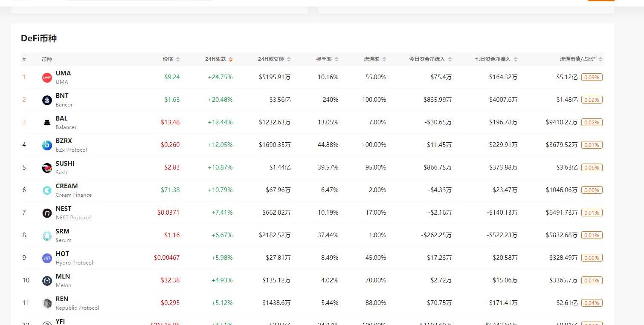Click NEST's +7.41% change value
Image resolution: width=644 pixels, height=325 pixels.
click(x=222, y=213)
